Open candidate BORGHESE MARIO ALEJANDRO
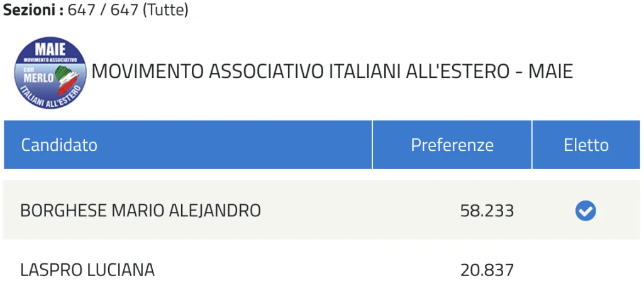Viewport: 644px width, 286px height. pyautogui.click(x=140, y=211)
